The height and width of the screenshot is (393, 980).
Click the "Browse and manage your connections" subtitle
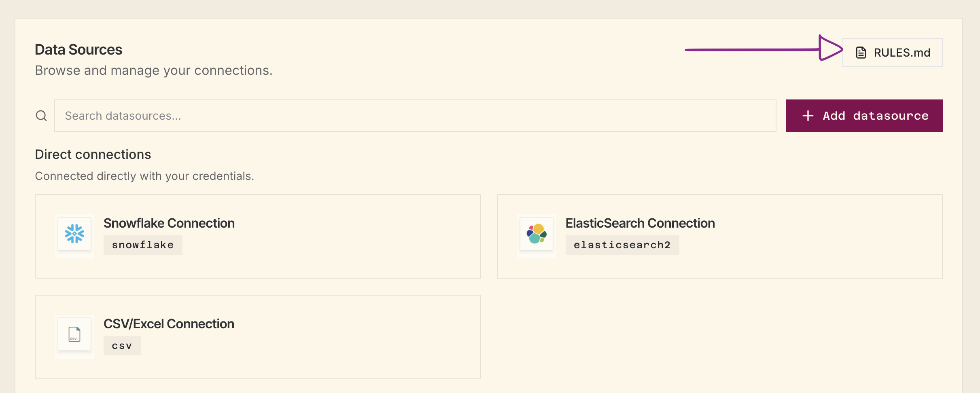tap(154, 70)
